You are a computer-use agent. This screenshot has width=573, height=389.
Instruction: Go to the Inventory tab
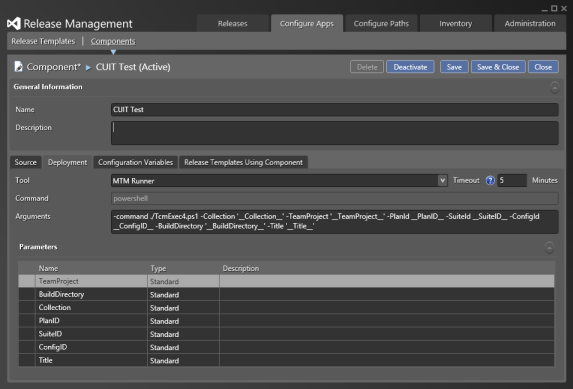pyautogui.click(x=455, y=23)
